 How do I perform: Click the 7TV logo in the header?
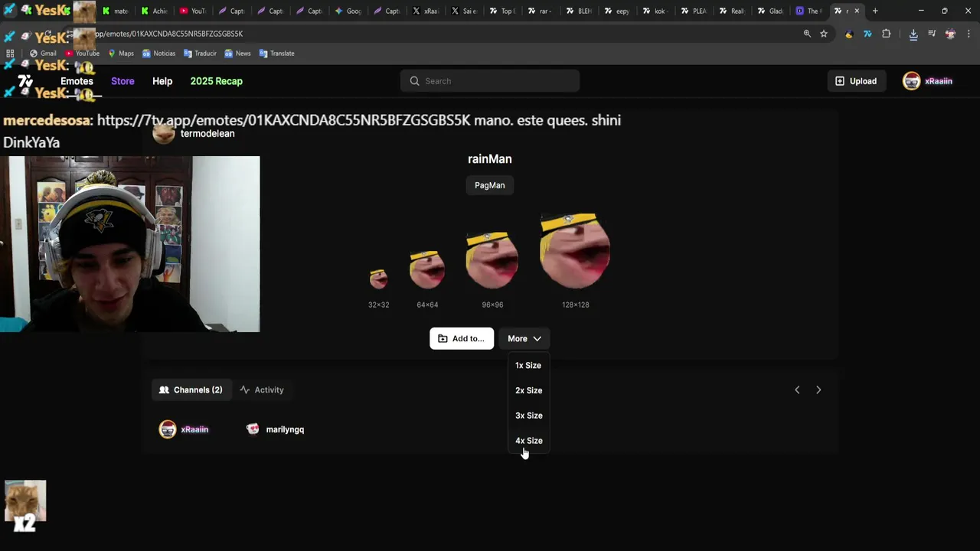[x=25, y=81]
